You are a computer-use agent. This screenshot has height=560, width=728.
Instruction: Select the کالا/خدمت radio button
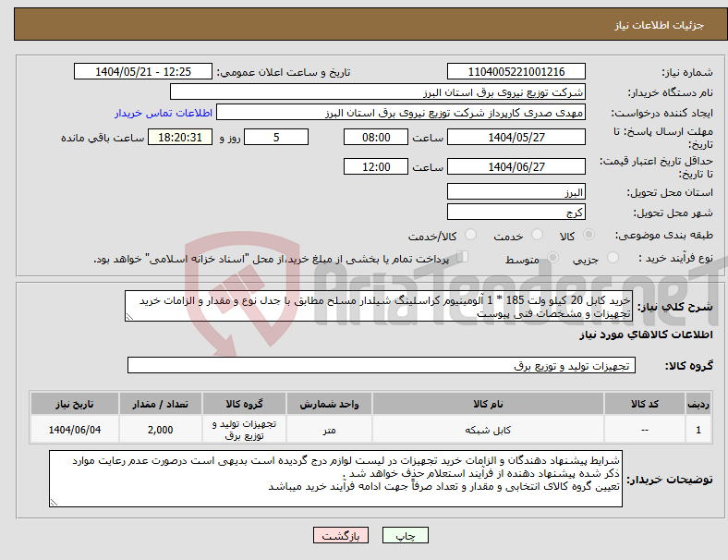point(471,235)
